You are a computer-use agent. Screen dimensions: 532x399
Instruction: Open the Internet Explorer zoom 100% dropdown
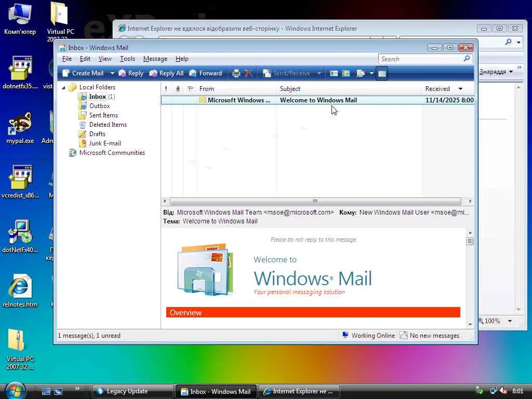(x=510, y=321)
